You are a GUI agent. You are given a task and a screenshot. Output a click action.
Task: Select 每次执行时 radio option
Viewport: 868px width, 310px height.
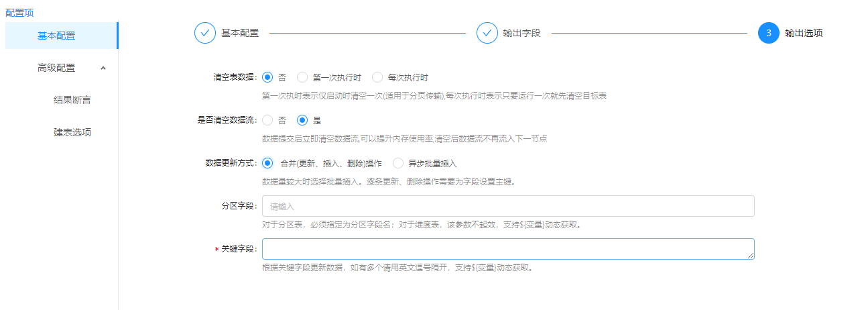click(377, 77)
